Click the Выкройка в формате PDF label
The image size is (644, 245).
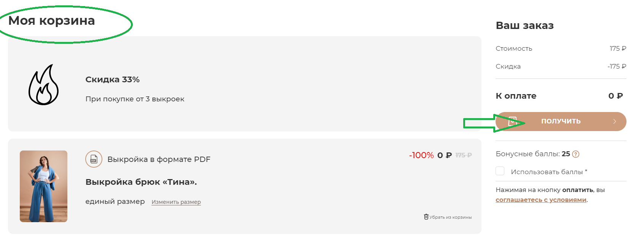tap(159, 159)
